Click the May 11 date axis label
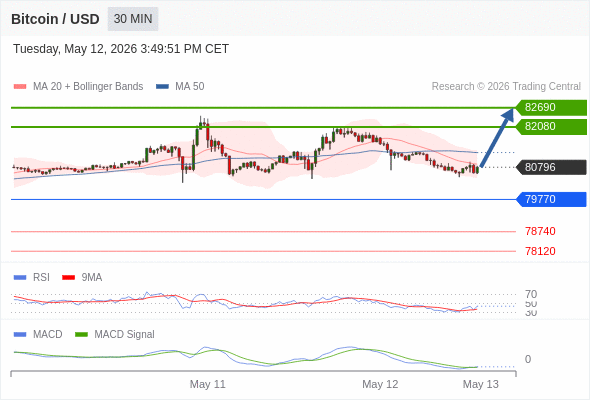The width and height of the screenshot is (590, 400). coord(207,384)
